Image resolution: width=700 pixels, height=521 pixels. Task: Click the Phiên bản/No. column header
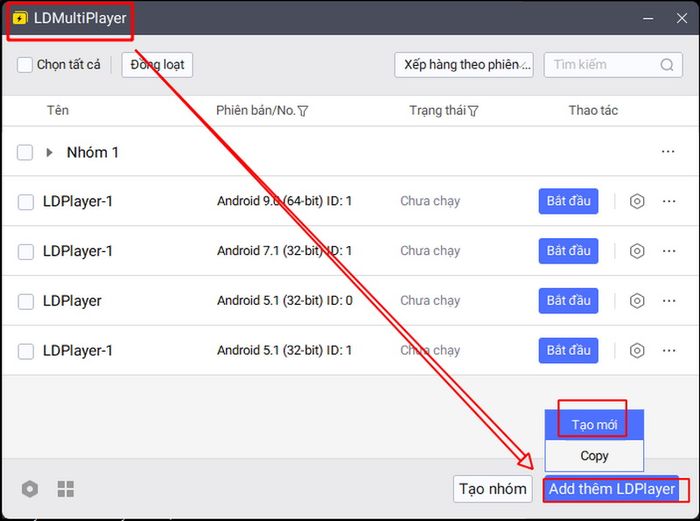tap(256, 110)
